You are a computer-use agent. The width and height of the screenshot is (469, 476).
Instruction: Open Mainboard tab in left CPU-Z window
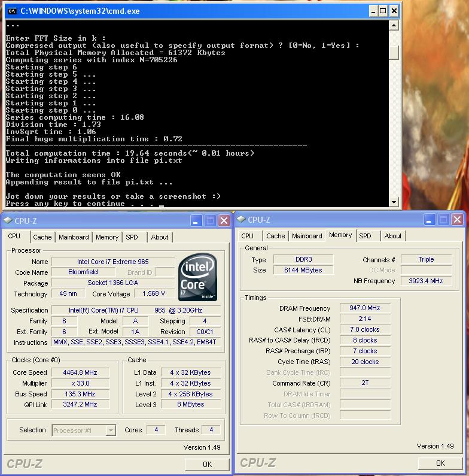coord(74,237)
